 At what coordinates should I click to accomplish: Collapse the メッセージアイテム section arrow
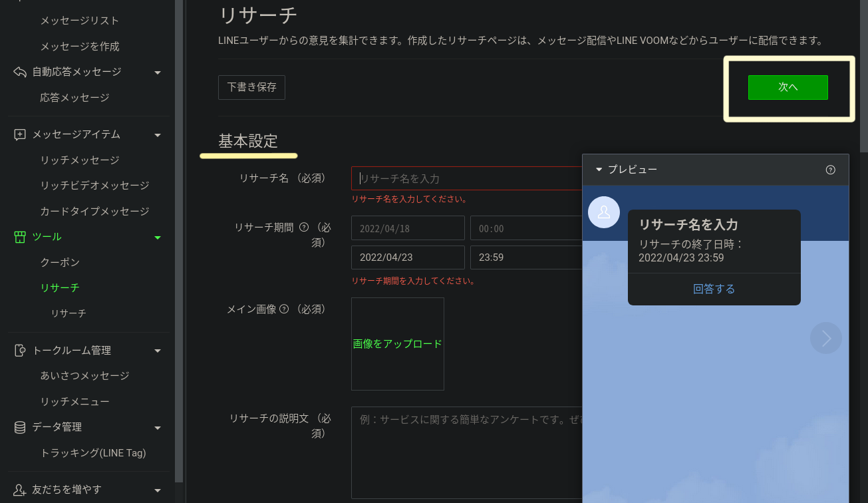pyautogui.click(x=158, y=135)
